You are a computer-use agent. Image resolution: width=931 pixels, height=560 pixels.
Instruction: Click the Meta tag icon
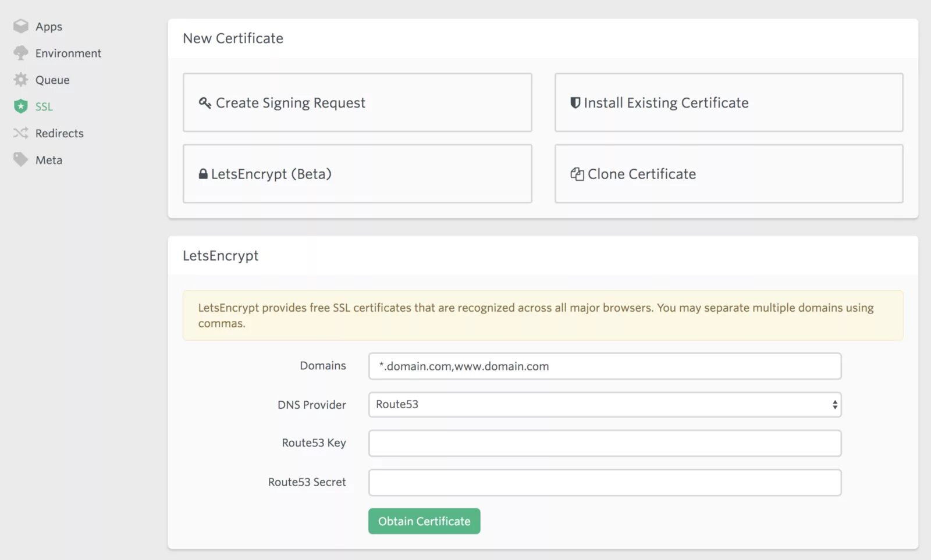tap(21, 160)
